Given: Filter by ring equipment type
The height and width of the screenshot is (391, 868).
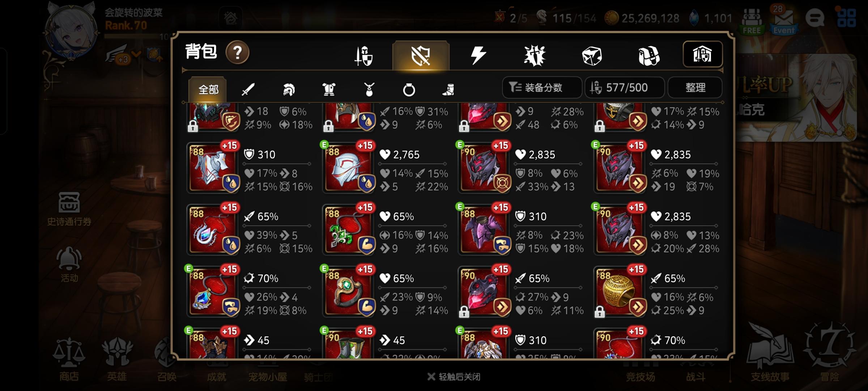Looking at the screenshot, I should pyautogui.click(x=409, y=89).
